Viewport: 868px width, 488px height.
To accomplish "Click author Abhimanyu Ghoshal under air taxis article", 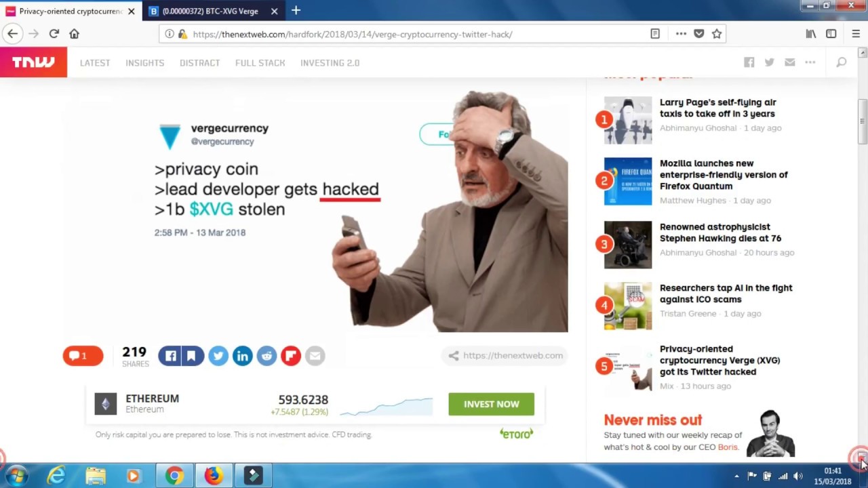I will tap(698, 128).
